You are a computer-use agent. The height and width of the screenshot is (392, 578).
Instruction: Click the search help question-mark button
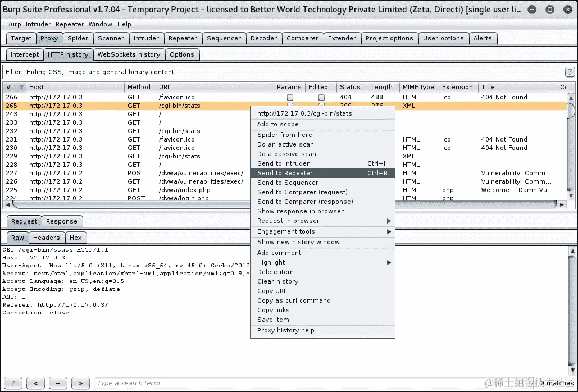coord(13,383)
